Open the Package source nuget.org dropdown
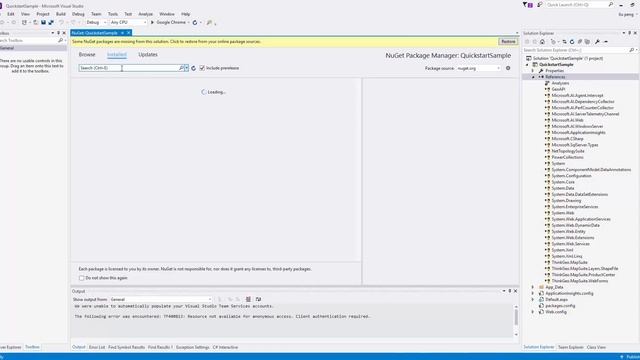This screenshot has height=360, width=640. (478, 68)
